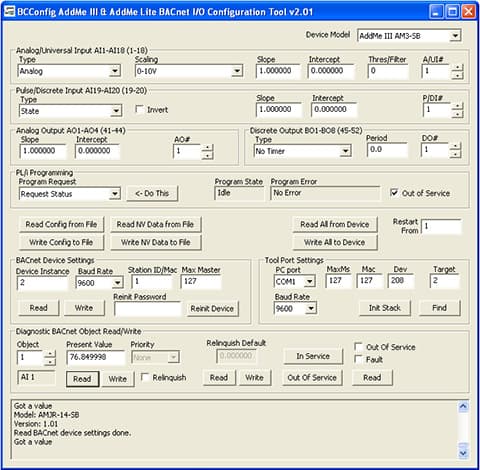Read the Present Value
Viewport: 480px width, 470px height.
pyautogui.click(x=82, y=379)
